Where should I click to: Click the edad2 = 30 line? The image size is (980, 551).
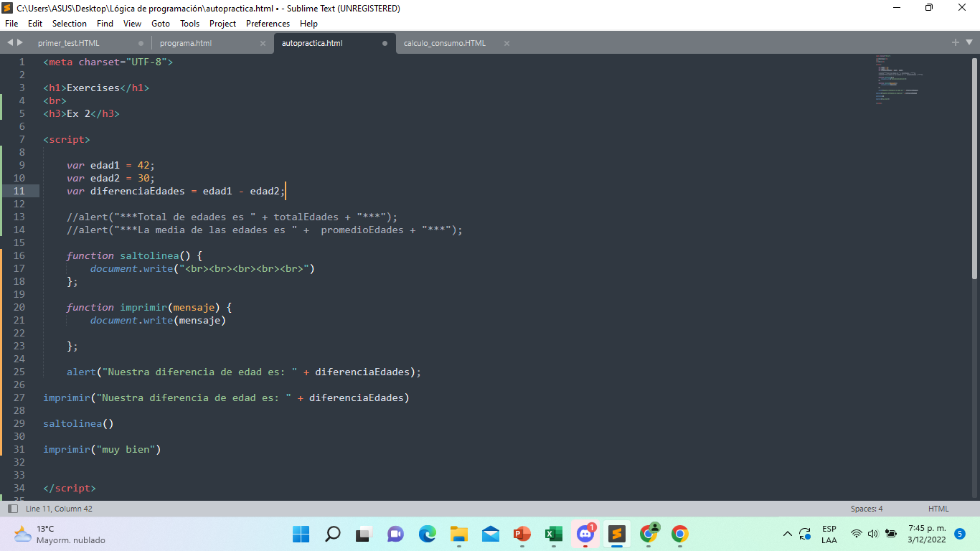(110, 178)
